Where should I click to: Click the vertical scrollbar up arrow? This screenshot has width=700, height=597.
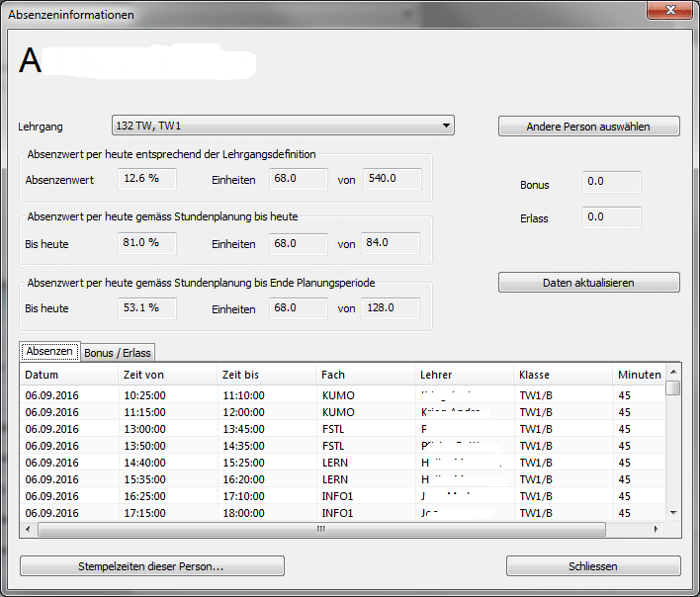[x=673, y=373]
